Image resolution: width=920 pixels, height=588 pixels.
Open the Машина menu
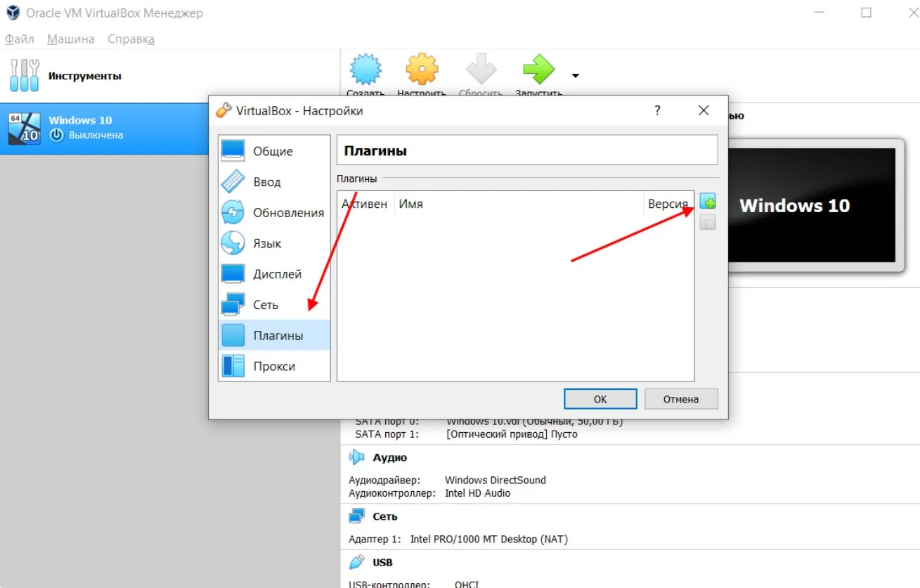(70, 39)
